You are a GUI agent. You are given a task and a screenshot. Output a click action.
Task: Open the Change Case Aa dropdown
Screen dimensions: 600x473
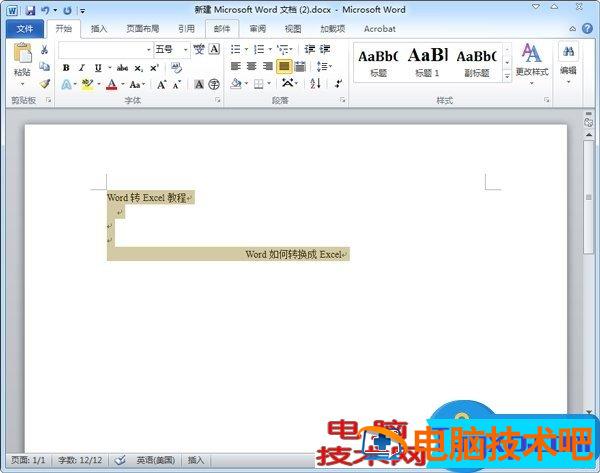click(x=137, y=85)
